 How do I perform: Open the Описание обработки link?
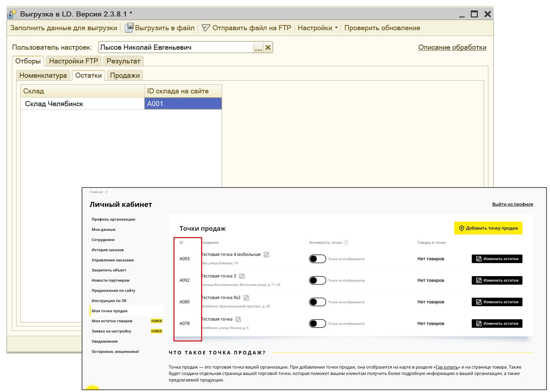452,47
